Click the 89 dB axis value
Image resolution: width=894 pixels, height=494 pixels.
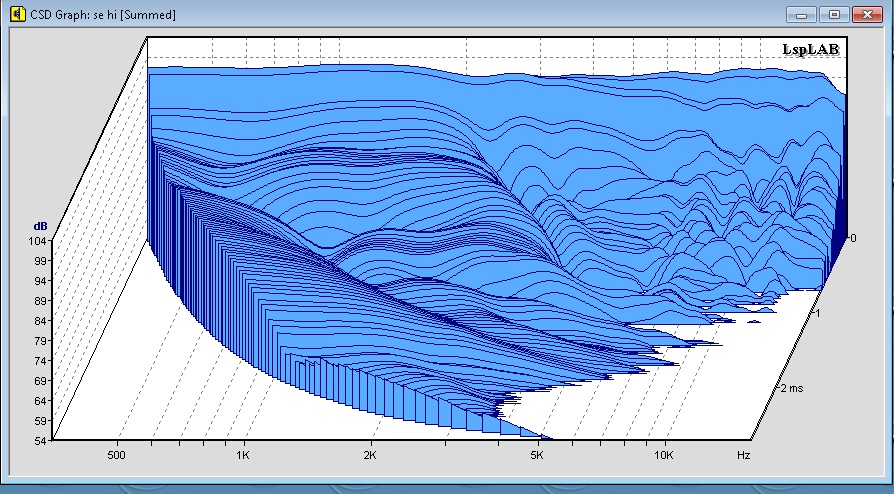coord(39,301)
